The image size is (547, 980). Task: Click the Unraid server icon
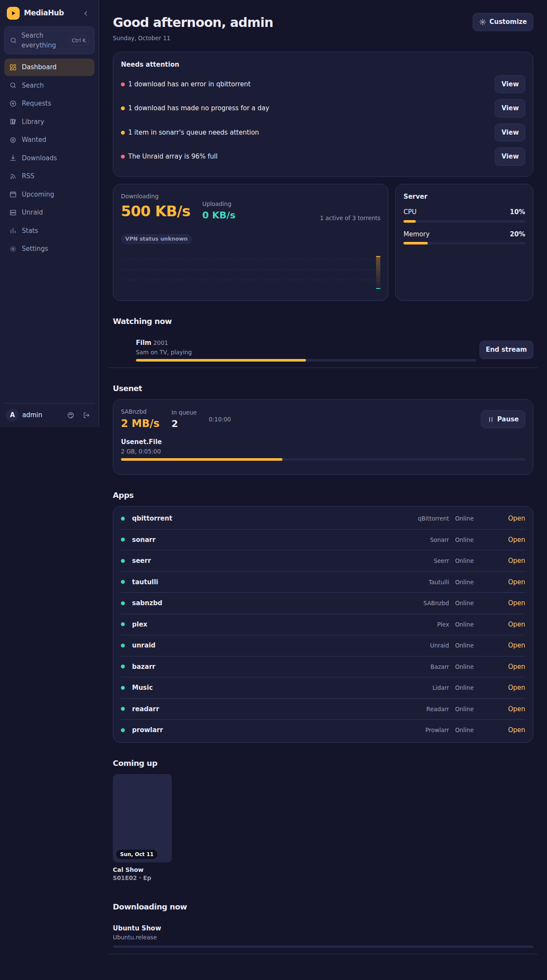point(13,212)
